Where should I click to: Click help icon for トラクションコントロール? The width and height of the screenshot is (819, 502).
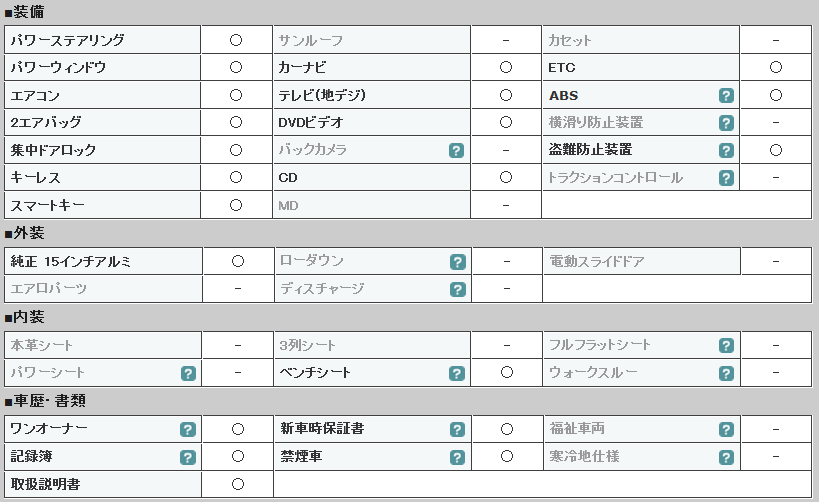coord(726,178)
